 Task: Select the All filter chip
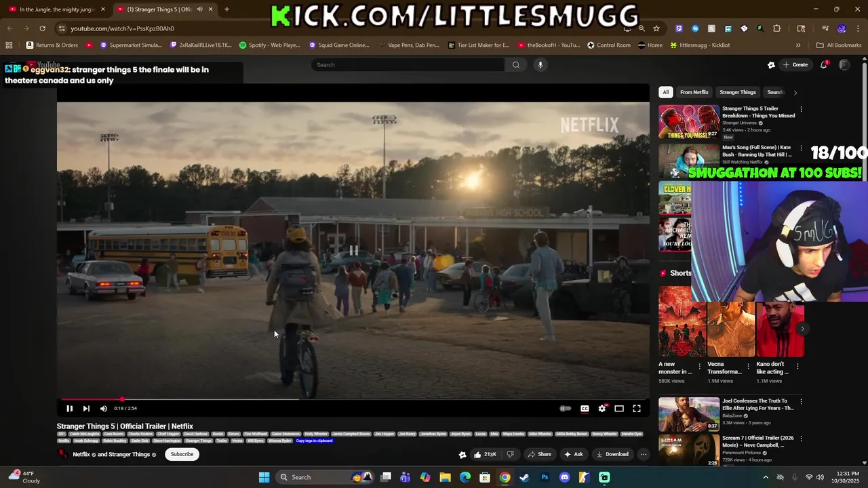(x=666, y=92)
